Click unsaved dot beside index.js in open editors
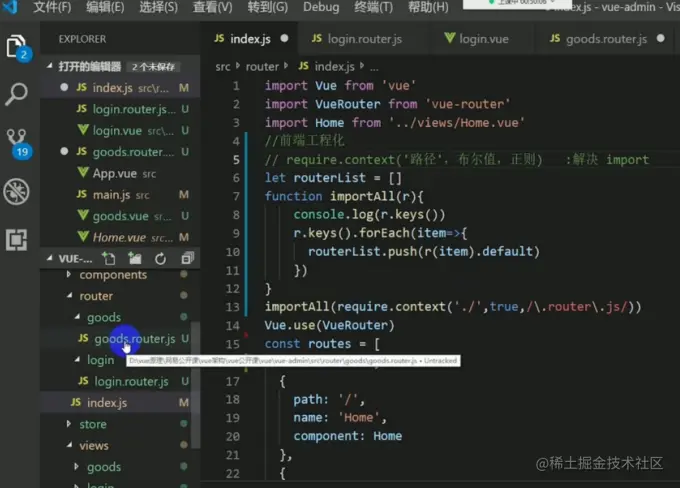This screenshot has width=680, height=488. coord(64,87)
